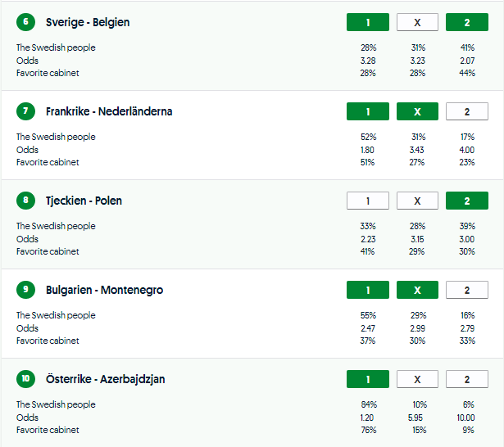Toggle 1 for Frankrike - Nederländerna
Viewport: 504px width, 447px height.
click(x=368, y=111)
